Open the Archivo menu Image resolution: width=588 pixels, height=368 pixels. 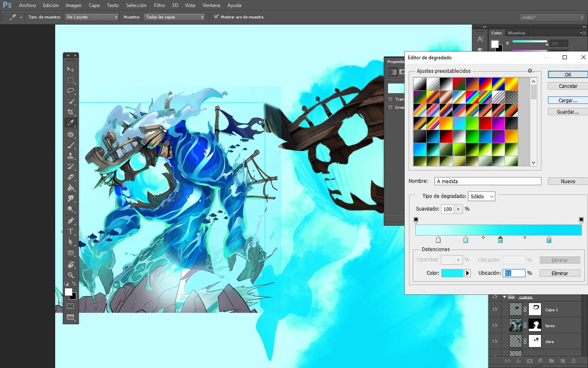28,5
